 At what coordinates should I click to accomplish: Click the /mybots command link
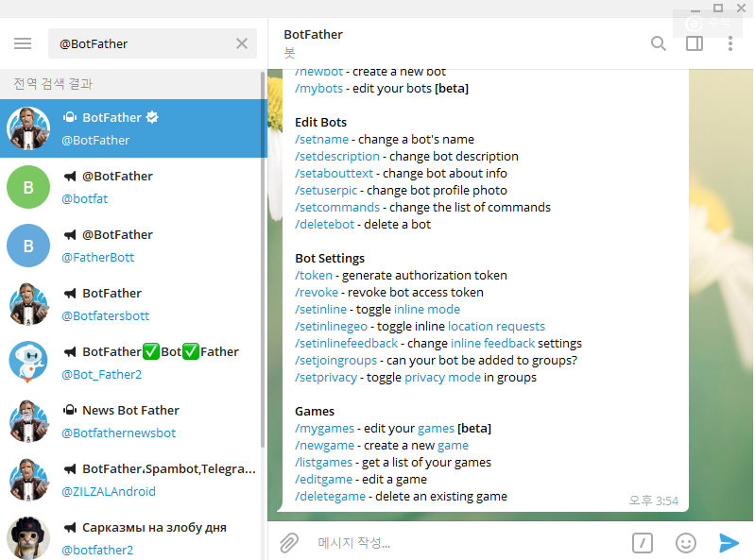[x=318, y=89]
